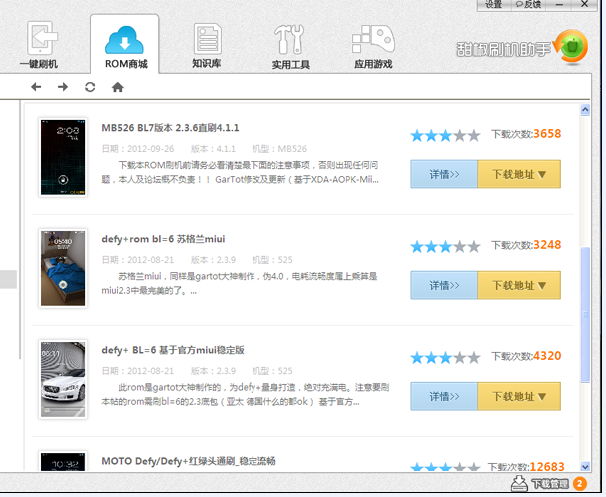Image resolution: width=606 pixels, height=497 pixels.
Task: Click the download manager tray icon
Action: pos(519,483)
